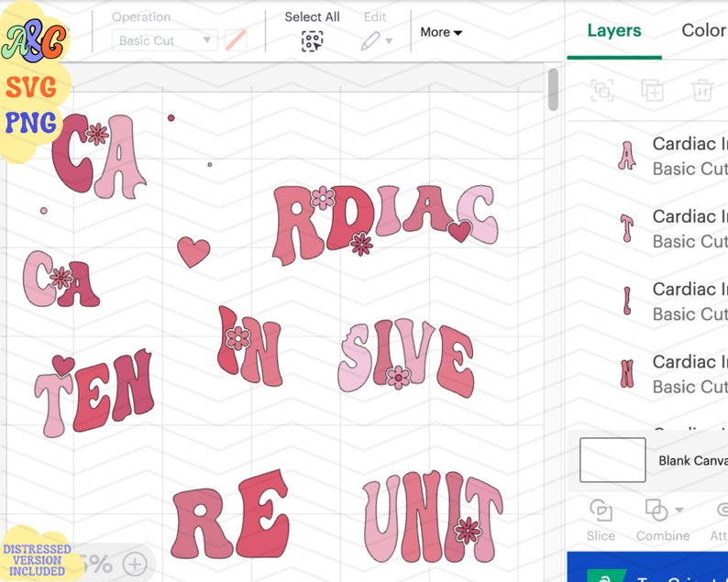Click the Slice tool icon
The width and height of the screenshot is (728, 582).
(x=601, y=511)
